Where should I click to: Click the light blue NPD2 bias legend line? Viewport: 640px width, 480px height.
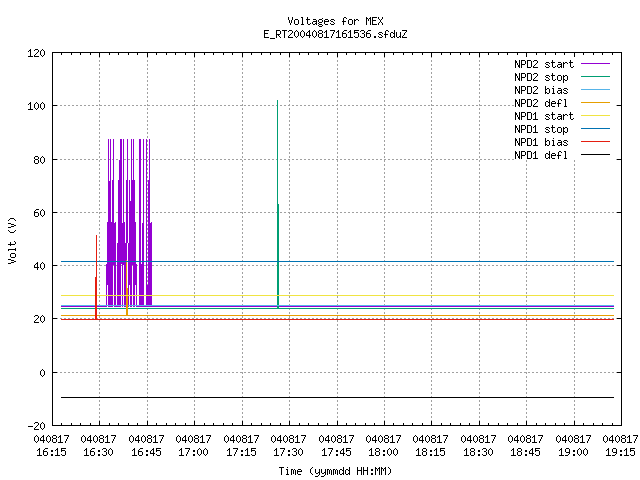596,90
